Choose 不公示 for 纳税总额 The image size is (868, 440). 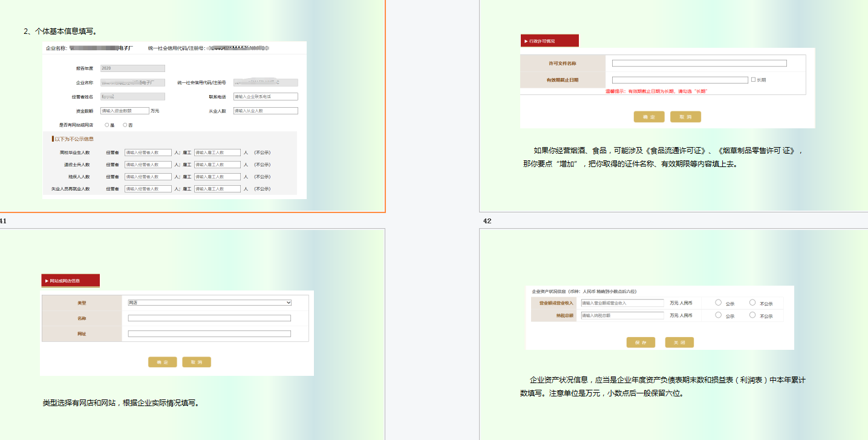point(752,315)
